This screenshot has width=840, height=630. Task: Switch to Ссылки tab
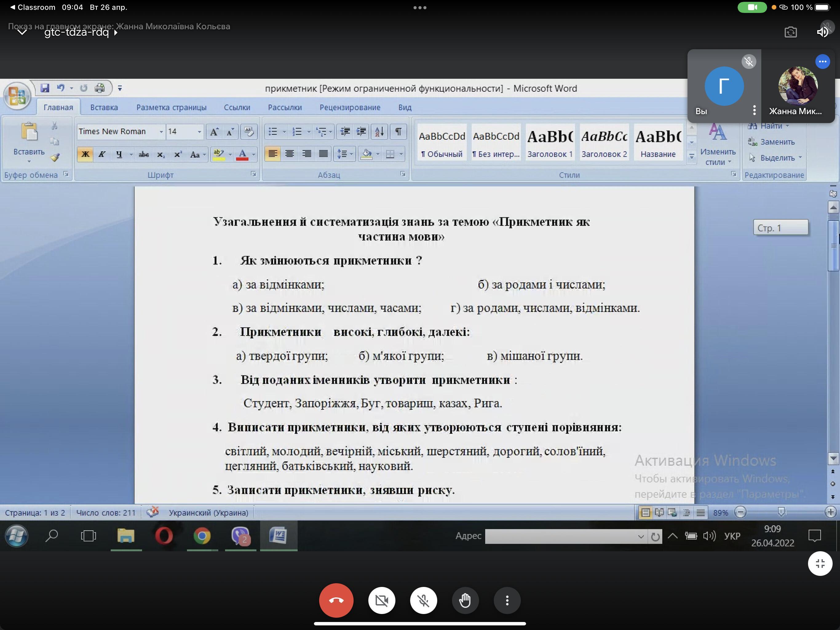coord(237,108)
